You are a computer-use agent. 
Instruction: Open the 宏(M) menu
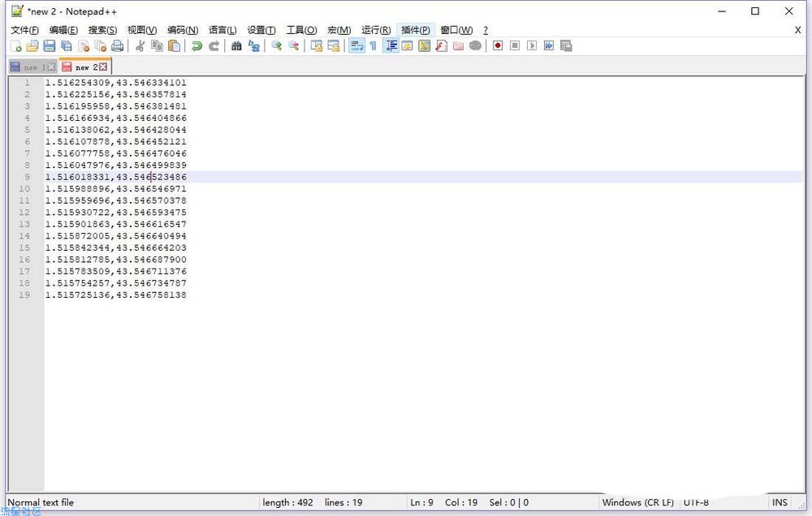point(339,30)
